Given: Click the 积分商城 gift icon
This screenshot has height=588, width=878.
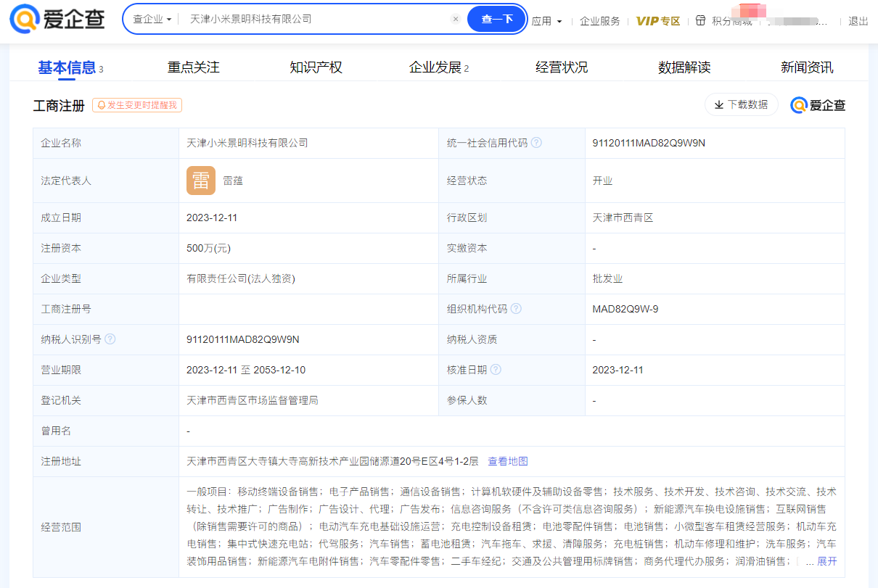Looking at the screenshot, I should pos(700,20).
